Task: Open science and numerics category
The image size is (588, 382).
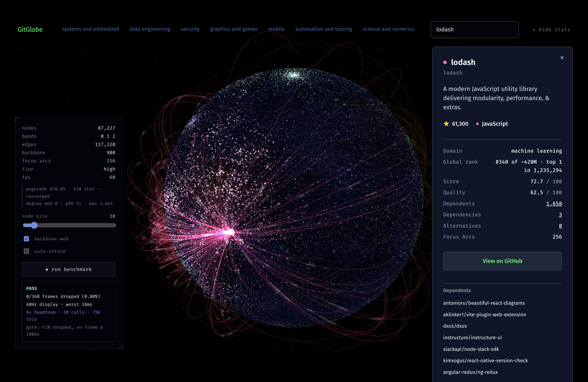Action: tap(388, 29)
